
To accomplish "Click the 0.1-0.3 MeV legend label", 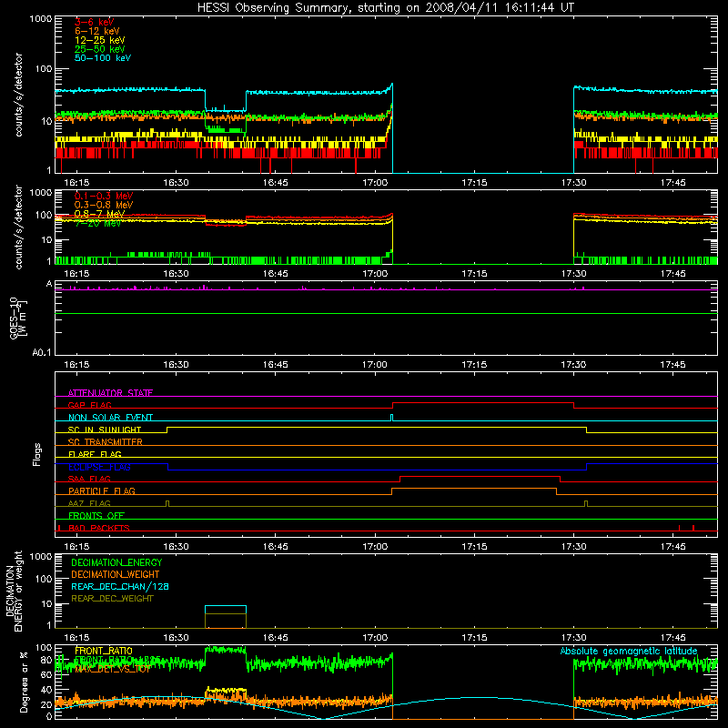I will tap(103, 196).
